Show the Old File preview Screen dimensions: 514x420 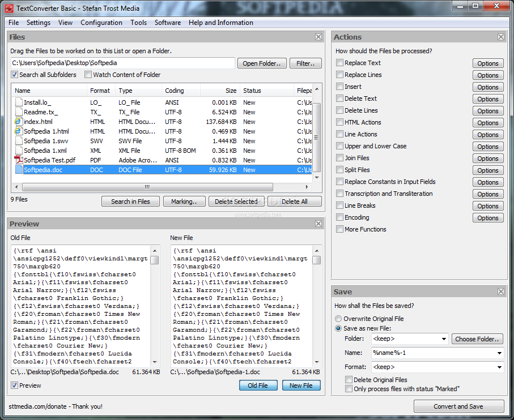(x=258, y=385)
